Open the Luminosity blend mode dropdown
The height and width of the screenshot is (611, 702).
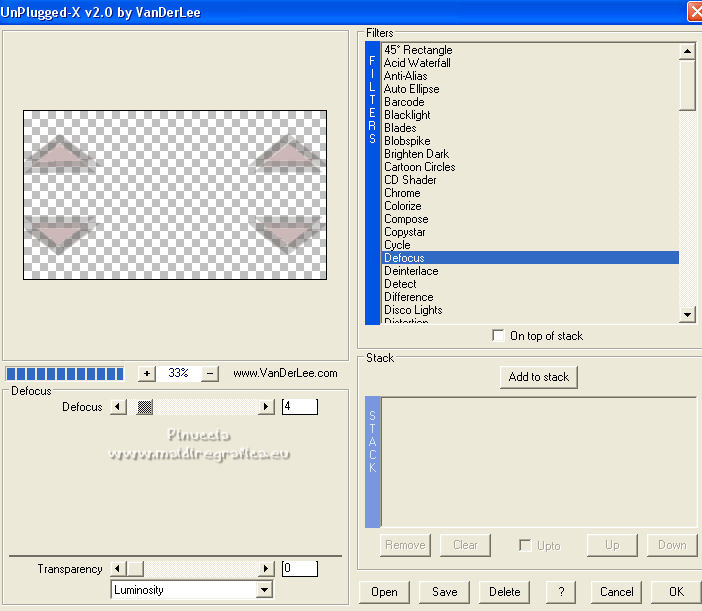click(265, 590)
